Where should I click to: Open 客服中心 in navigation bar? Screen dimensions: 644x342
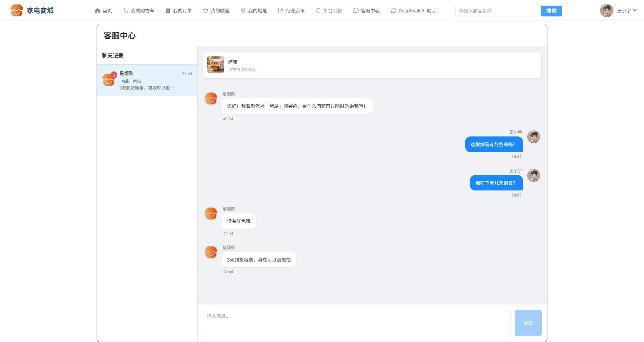pyautogui.click(x=366, y=10)
